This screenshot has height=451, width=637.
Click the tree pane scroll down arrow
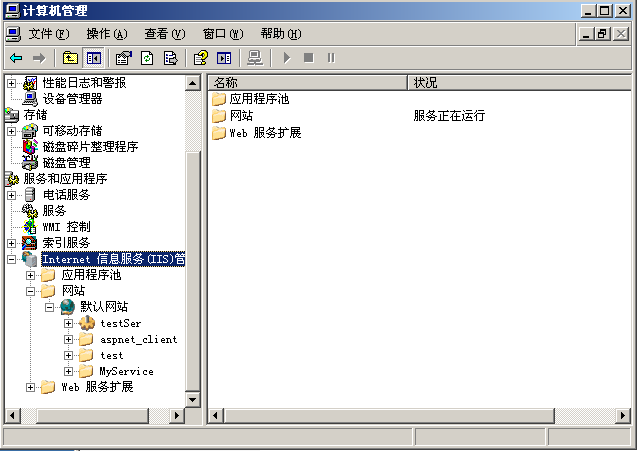[x=193, y=399]
